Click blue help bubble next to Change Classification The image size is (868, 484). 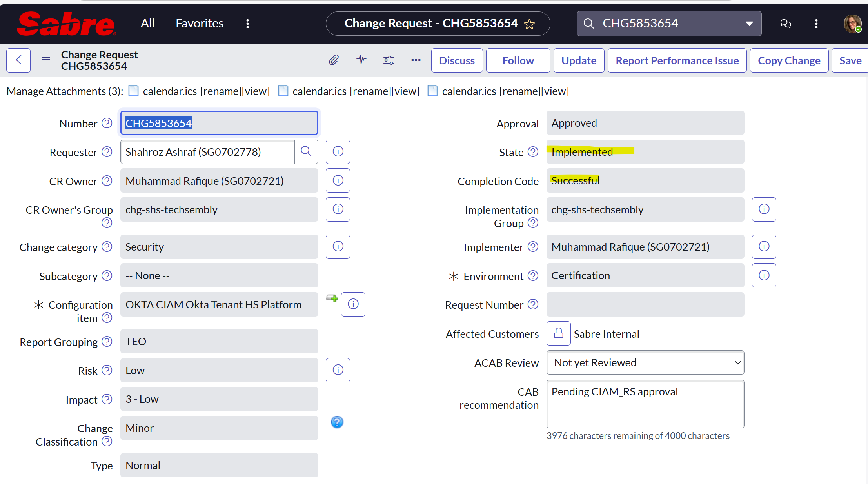click(x=337, y=422)
